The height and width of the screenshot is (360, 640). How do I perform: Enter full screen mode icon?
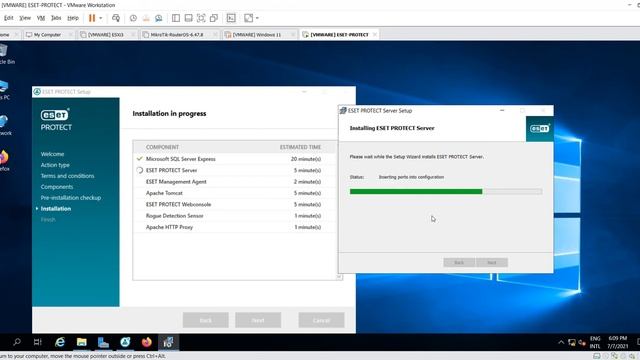201,18
